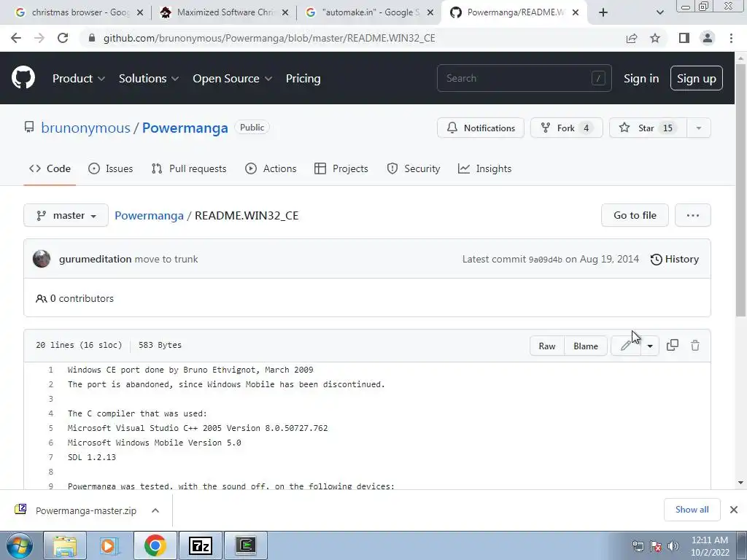Click Show all downloads button

coord(692,510)
